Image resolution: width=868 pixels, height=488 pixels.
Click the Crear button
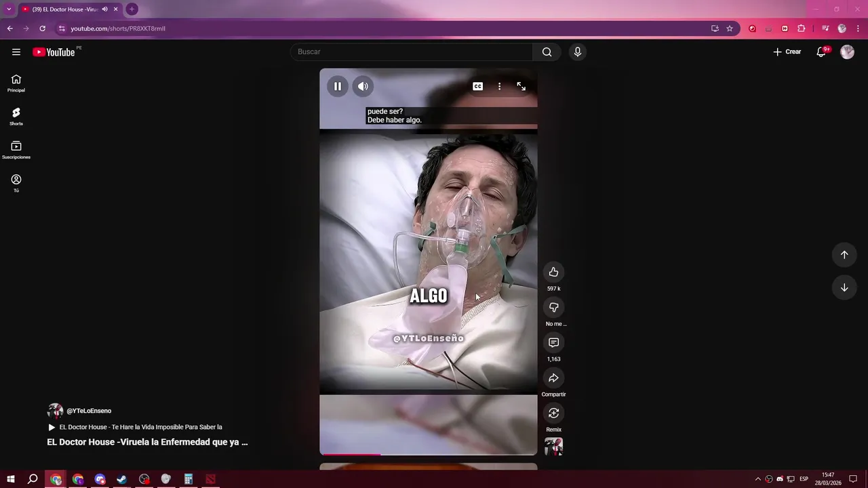(787, 52)
